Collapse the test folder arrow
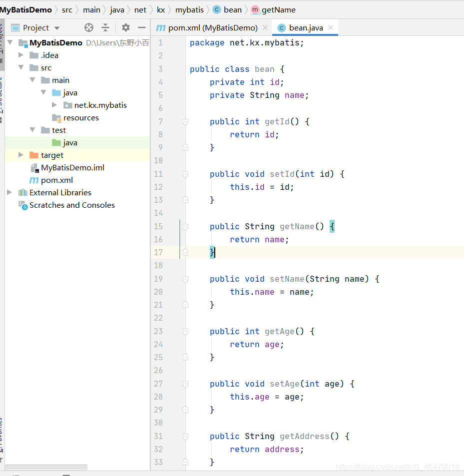Viewport: 464px width, 476px height. point(32,130)
